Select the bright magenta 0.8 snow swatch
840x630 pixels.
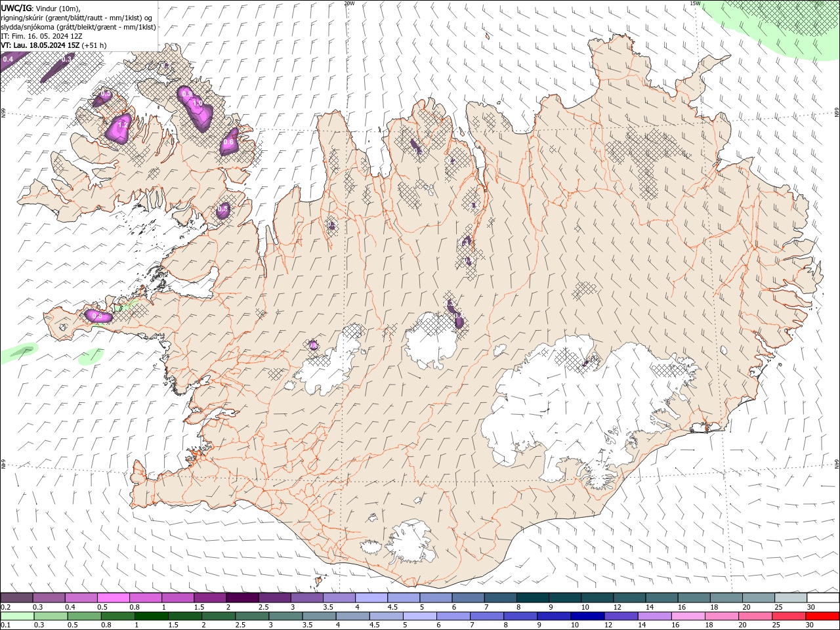coord(145,598)
